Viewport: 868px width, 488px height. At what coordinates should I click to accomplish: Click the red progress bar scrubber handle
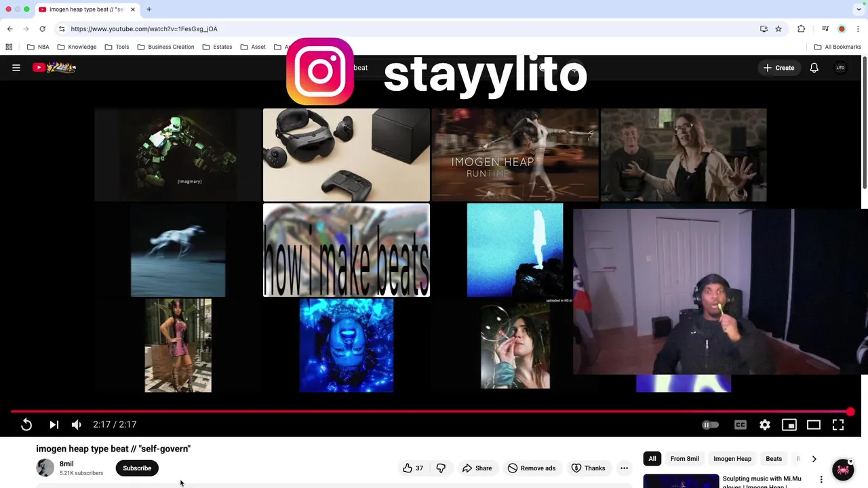coord(850,411)
